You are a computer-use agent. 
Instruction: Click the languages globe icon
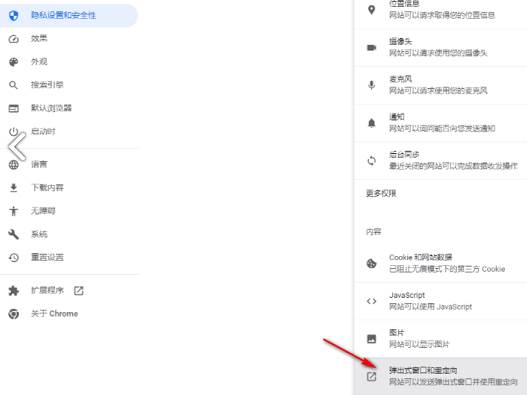(13, 165)
